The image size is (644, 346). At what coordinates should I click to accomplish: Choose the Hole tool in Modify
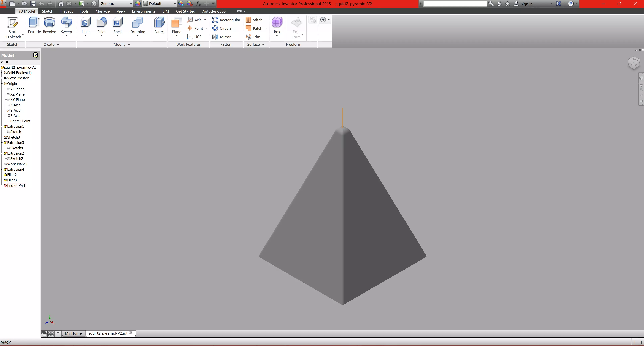tap(86, 26)
